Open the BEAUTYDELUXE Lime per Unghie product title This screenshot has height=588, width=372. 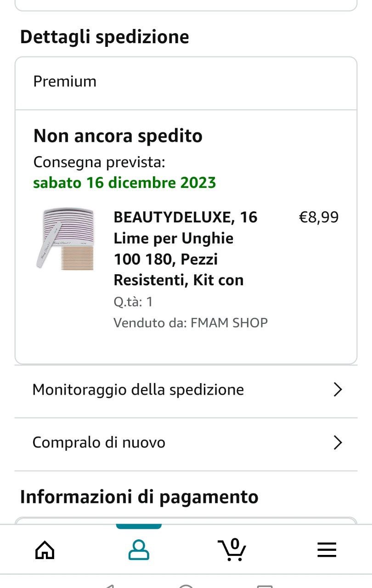point(186,249)
